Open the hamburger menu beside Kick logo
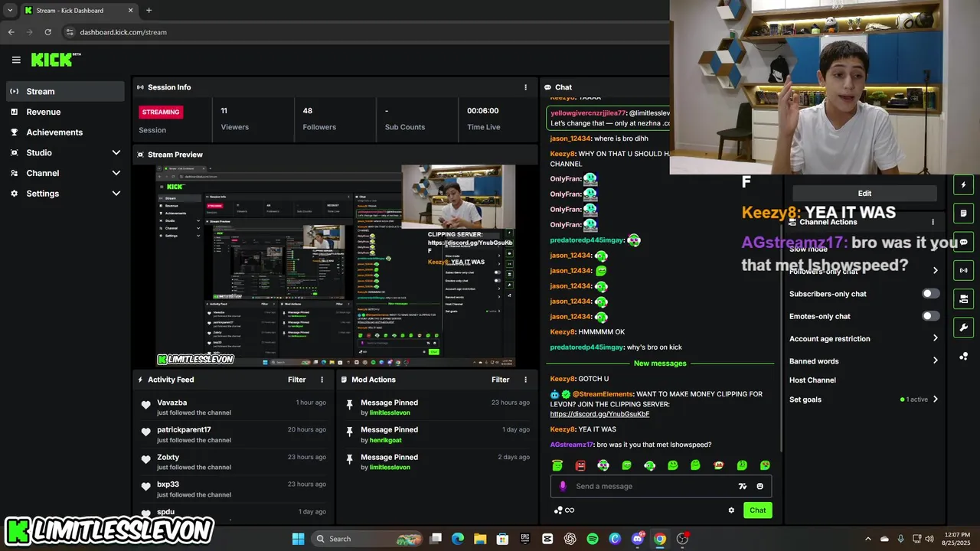The image size is (980, 551). pyautogui.click(x=16, y=60)
